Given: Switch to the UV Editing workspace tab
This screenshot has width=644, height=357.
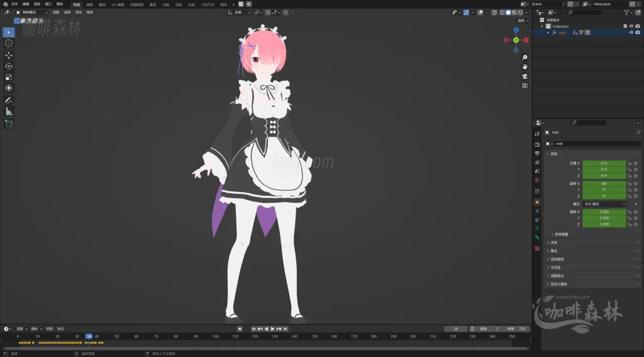Looking at the screenshot, I should click(118, 4).
